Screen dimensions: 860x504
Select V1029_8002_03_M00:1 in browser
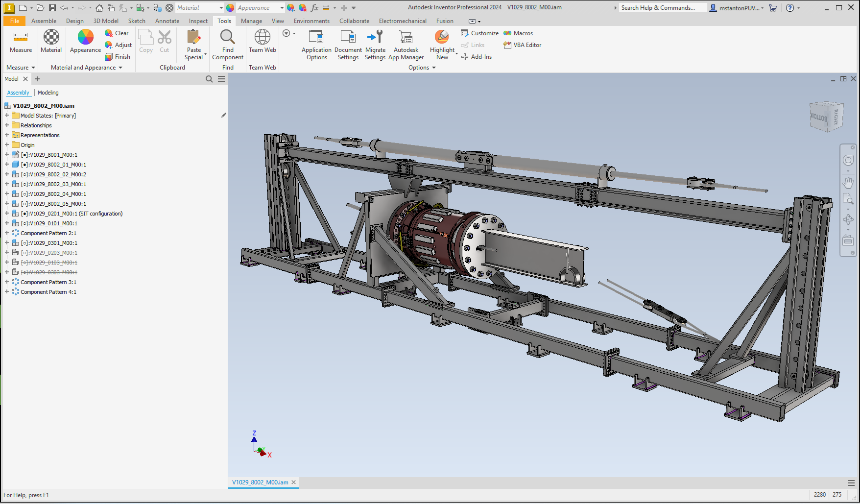53,184
